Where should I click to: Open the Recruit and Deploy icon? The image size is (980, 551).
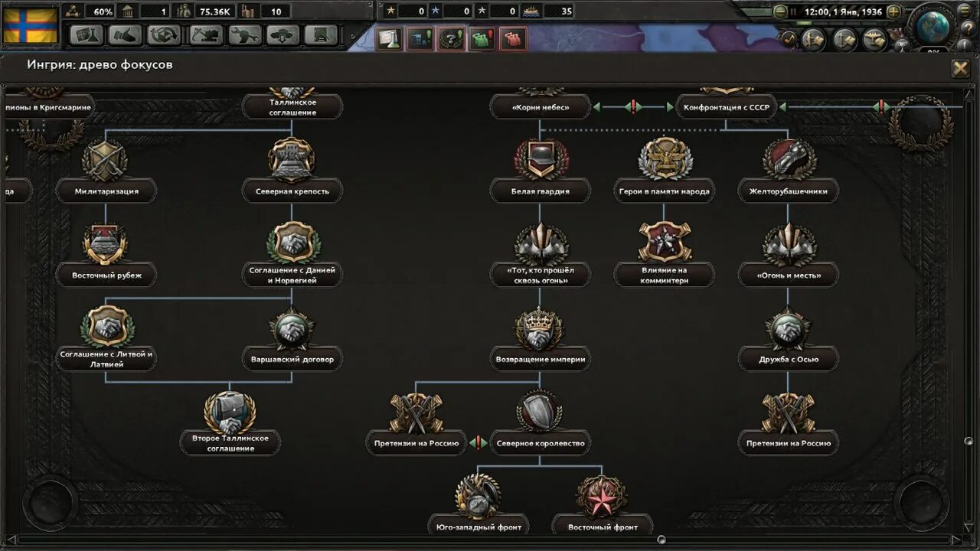point(282,35)
